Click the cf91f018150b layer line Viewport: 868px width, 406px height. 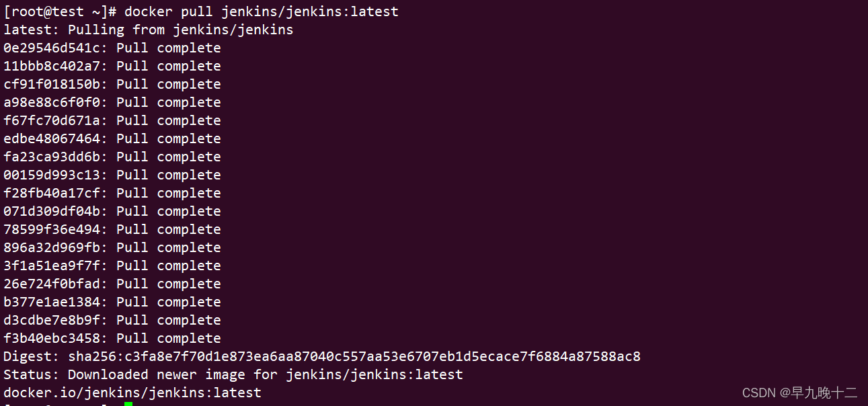(112, 84)
